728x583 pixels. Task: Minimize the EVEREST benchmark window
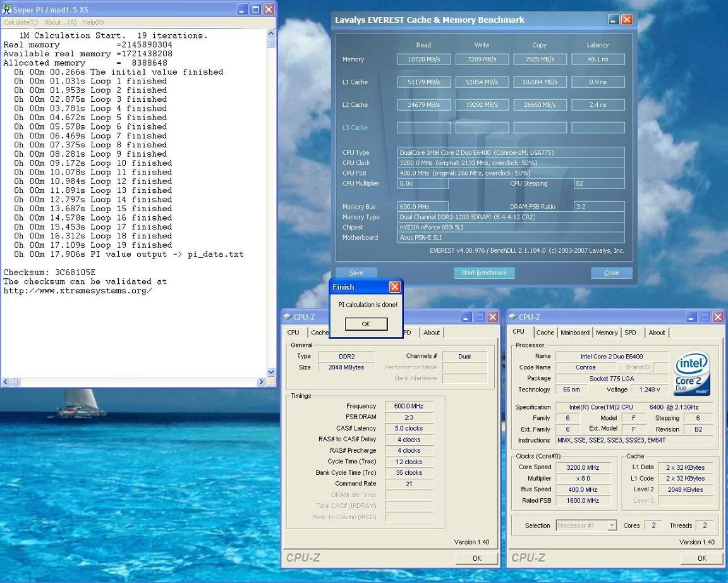[x=614, y=20]
